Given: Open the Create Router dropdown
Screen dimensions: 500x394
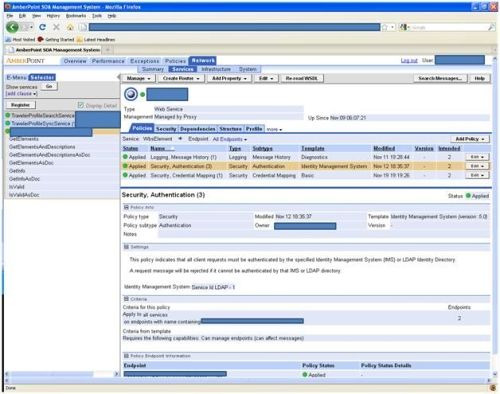Looking at the screenshot, I should 181,78.
